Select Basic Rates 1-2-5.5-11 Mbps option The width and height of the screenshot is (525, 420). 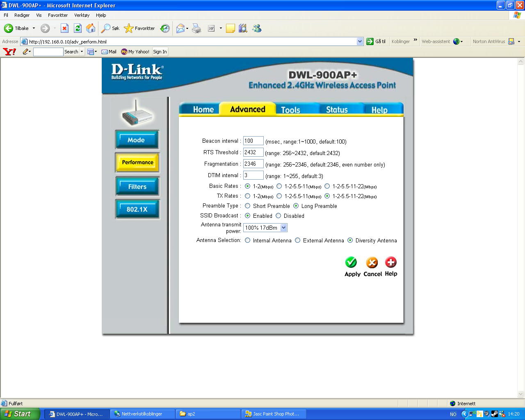coord(279,186)
